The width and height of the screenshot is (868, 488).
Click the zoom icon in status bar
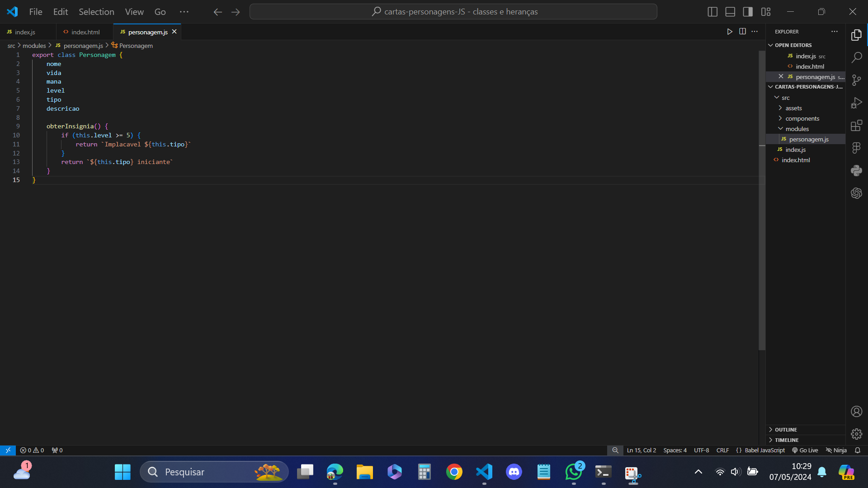pos(615,450)
